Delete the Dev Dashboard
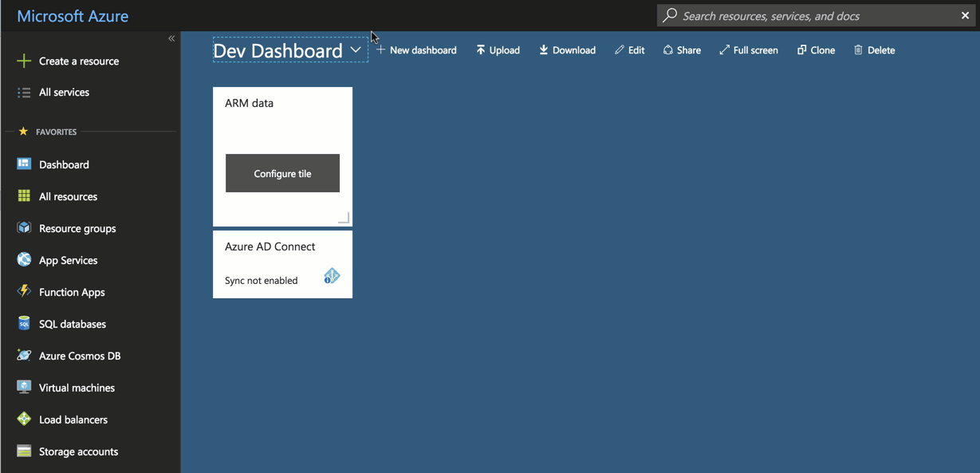980x473 pixels. [874, 50]
